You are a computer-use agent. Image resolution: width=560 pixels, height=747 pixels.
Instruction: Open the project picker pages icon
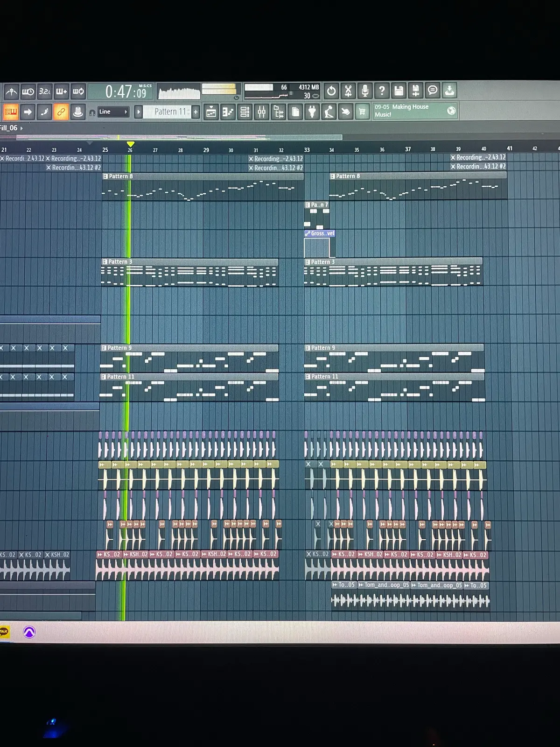(295, 112)
